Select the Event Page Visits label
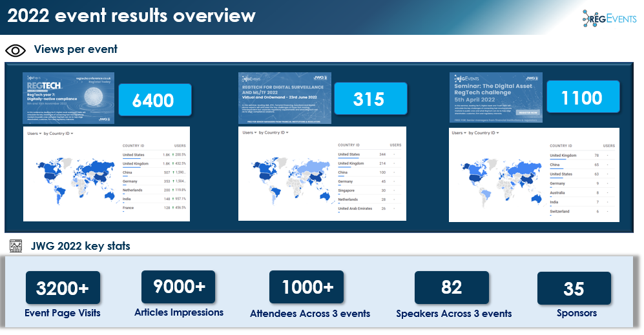 point(63,313)
